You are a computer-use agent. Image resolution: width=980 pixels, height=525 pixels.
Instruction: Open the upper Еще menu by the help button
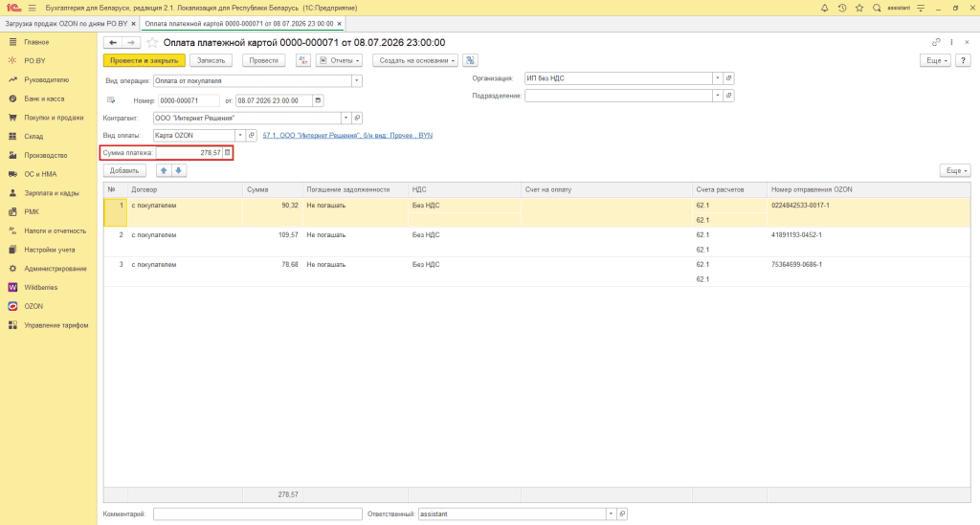coord(936,60)
